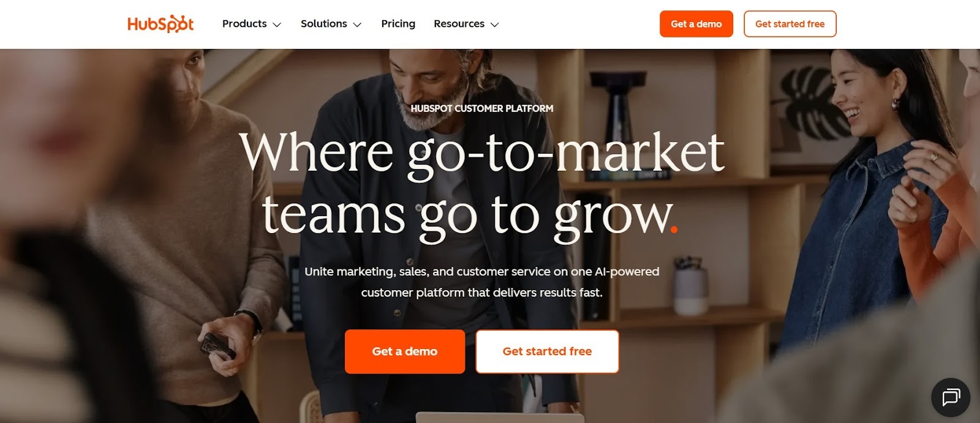Select the large orange hero 'Get a demo' button
980x423 pixels.
pos(405,351)
